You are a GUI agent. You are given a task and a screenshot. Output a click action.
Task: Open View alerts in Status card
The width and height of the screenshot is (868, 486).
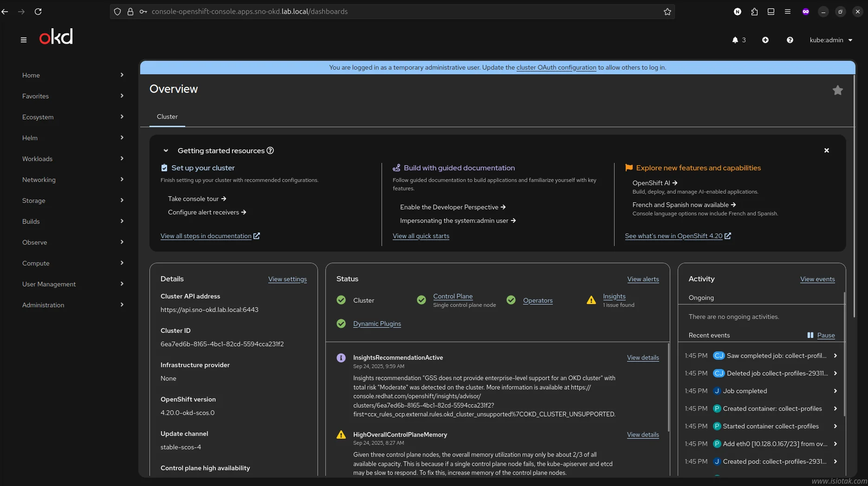point(643,279)
